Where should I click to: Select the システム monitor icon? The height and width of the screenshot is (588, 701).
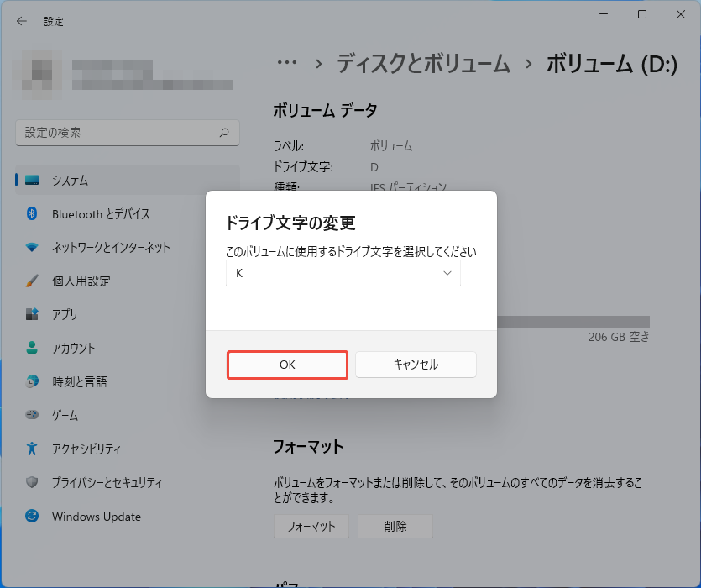[x=32, y=180]
